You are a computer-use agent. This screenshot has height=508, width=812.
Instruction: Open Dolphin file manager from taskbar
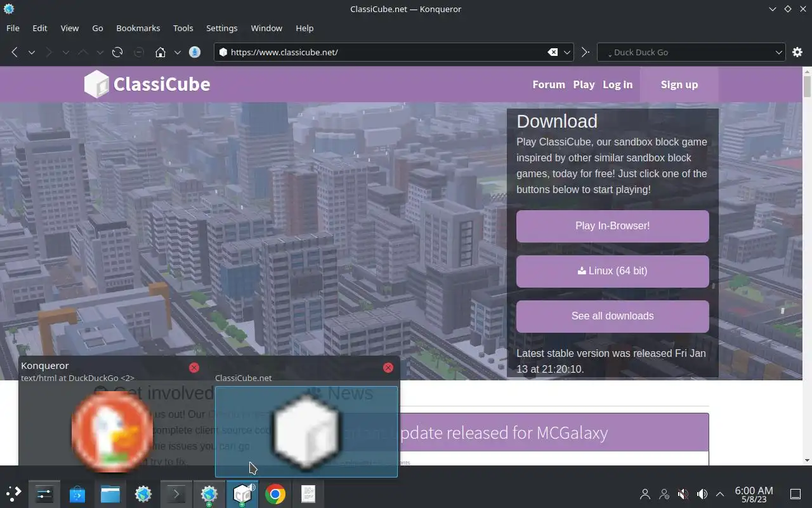tap(110, 493)
